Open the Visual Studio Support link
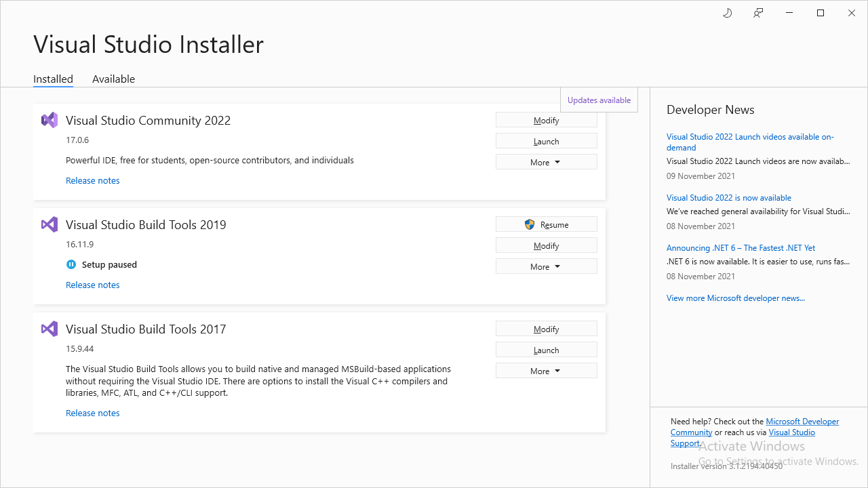Screen dimensions: 868x488 coord(791,432)
